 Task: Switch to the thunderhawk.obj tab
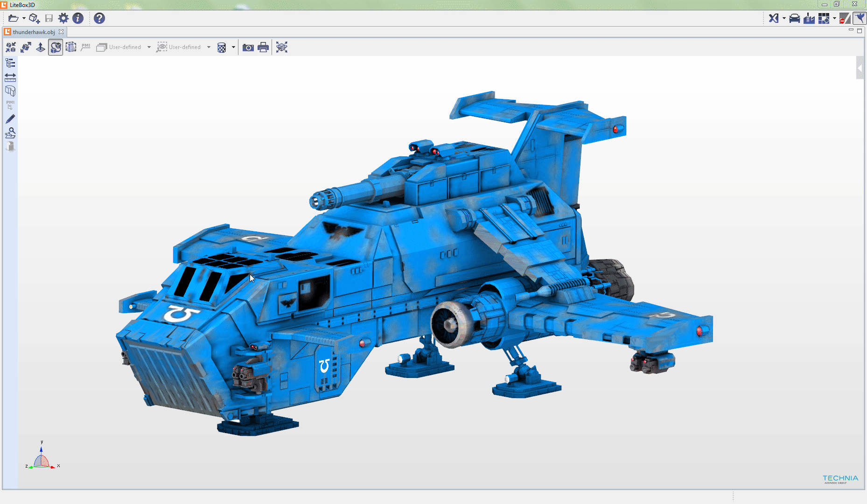(34, 32)
